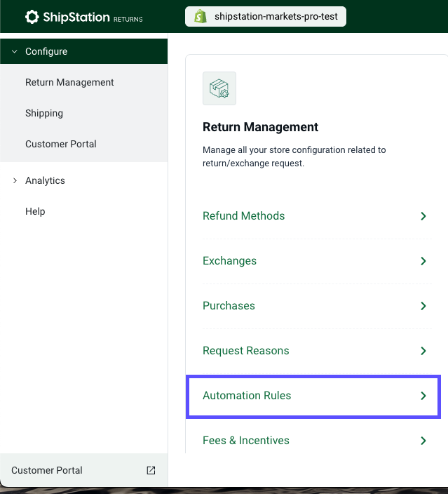Open the Fees & Incentives link
448x494 pixels.
pos(246,441)
